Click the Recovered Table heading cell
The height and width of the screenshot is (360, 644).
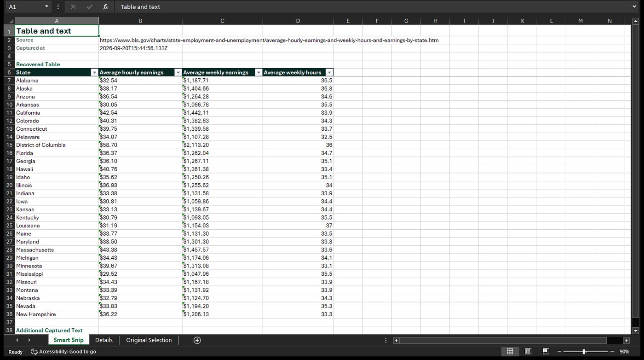coord(57,64)
